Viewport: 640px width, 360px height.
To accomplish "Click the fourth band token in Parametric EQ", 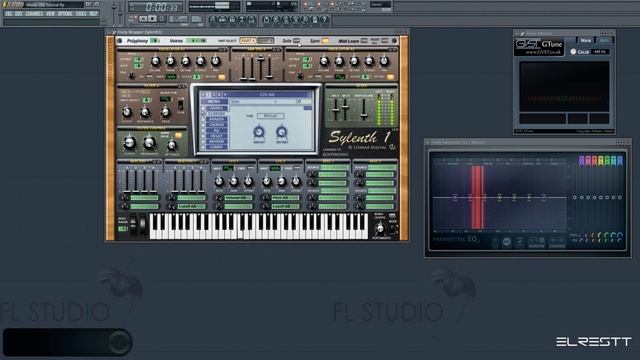I will click(499, 198).
